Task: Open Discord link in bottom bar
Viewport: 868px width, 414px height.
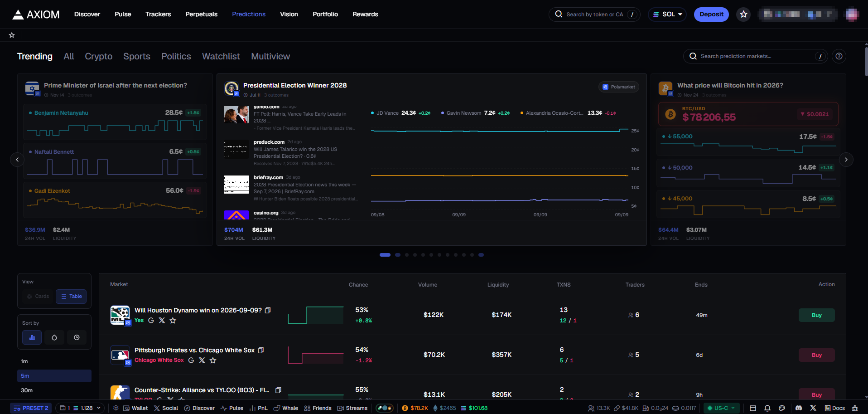Action: (x=799, y=408)
